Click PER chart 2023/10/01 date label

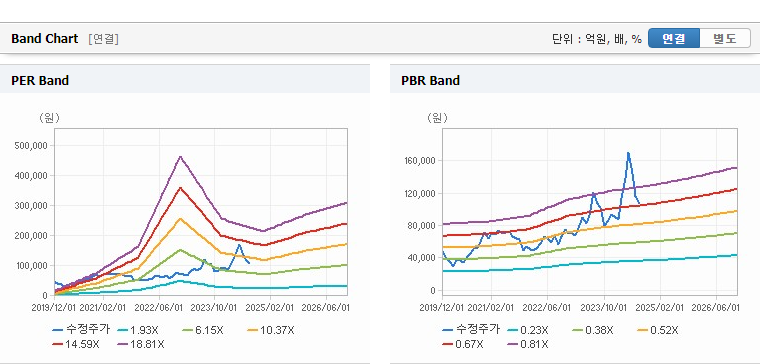(x=213, y=308)
